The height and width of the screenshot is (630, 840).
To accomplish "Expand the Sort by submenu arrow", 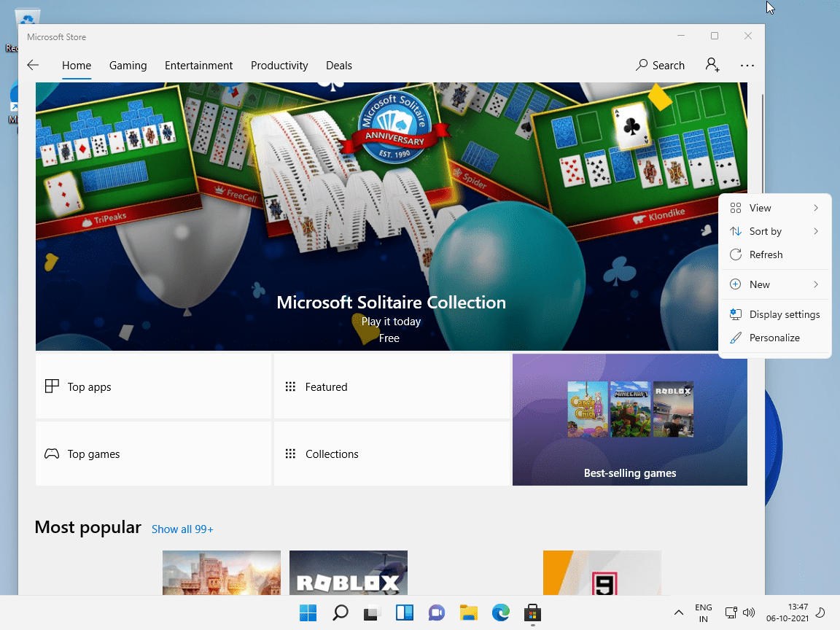I will click(x=816, y=231).
